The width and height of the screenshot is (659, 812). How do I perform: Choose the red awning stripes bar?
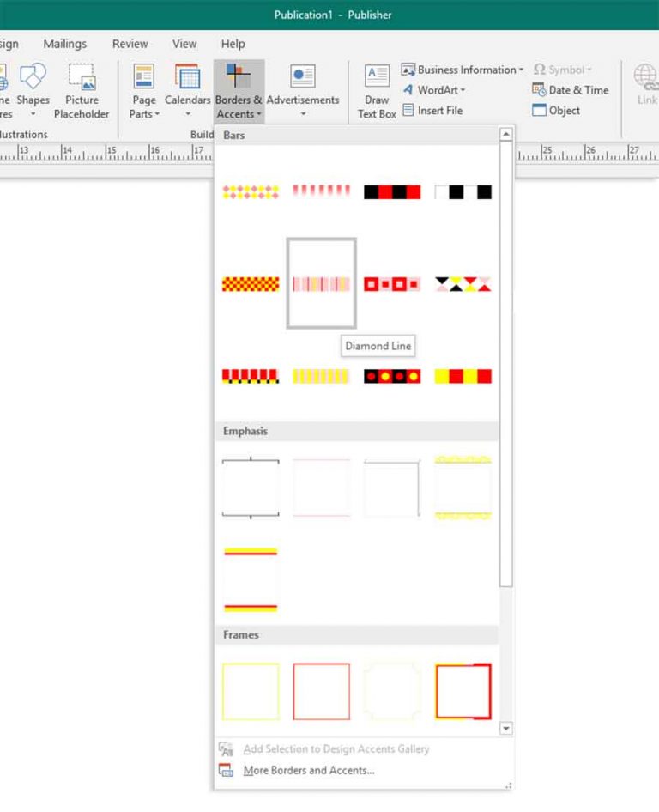click(x=251, y=376)
